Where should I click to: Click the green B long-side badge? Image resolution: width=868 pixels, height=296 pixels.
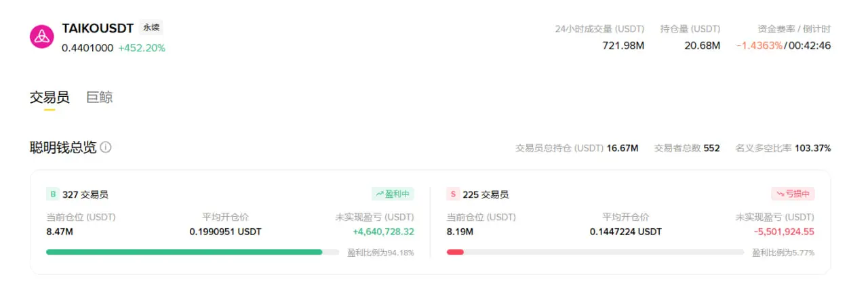[52, 194]
